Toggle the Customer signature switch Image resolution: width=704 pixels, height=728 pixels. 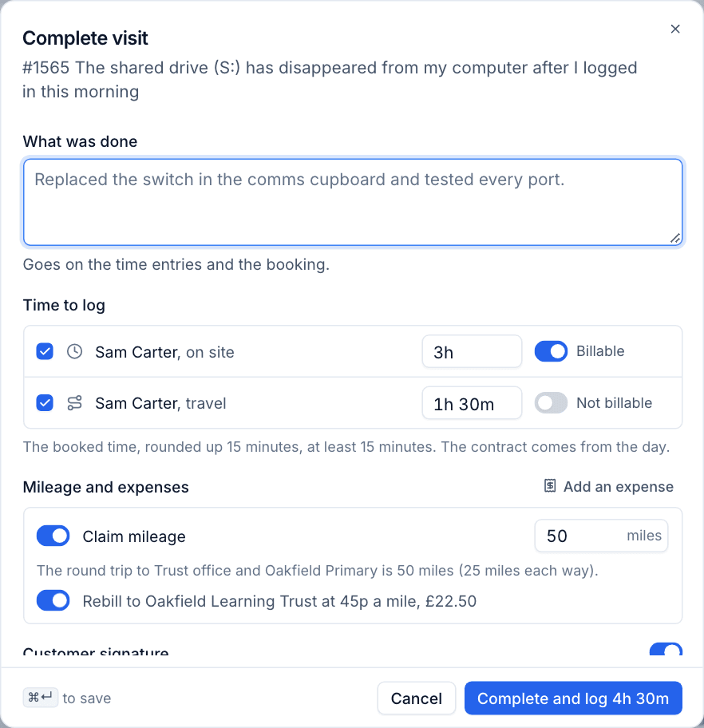[666, 649]
